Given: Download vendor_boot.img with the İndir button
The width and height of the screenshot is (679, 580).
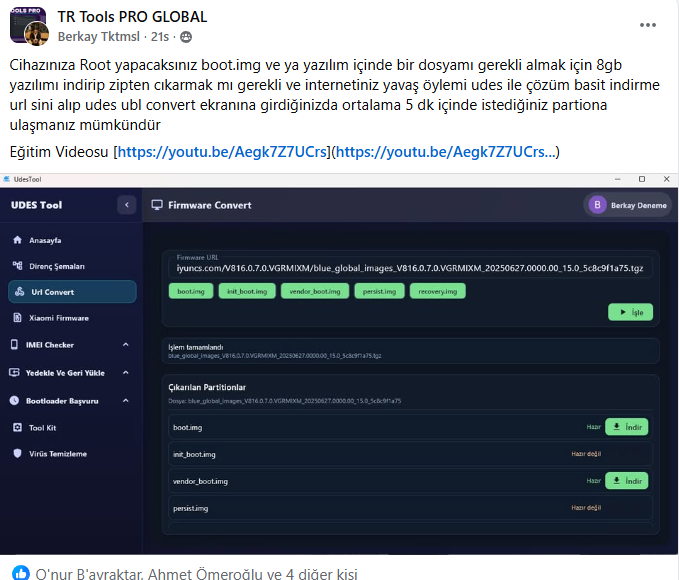Looking at the screenshot, I should (626, 481).
